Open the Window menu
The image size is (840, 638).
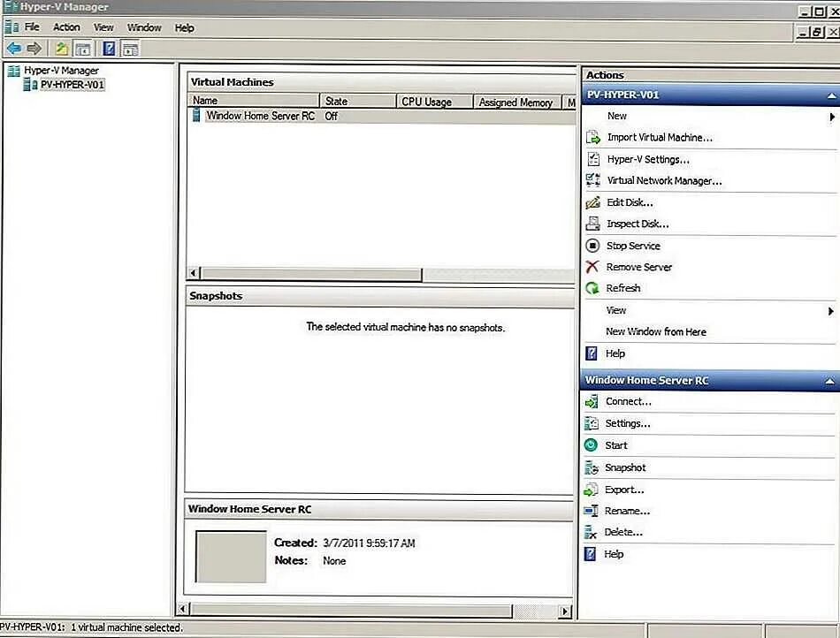click(144, 27)
